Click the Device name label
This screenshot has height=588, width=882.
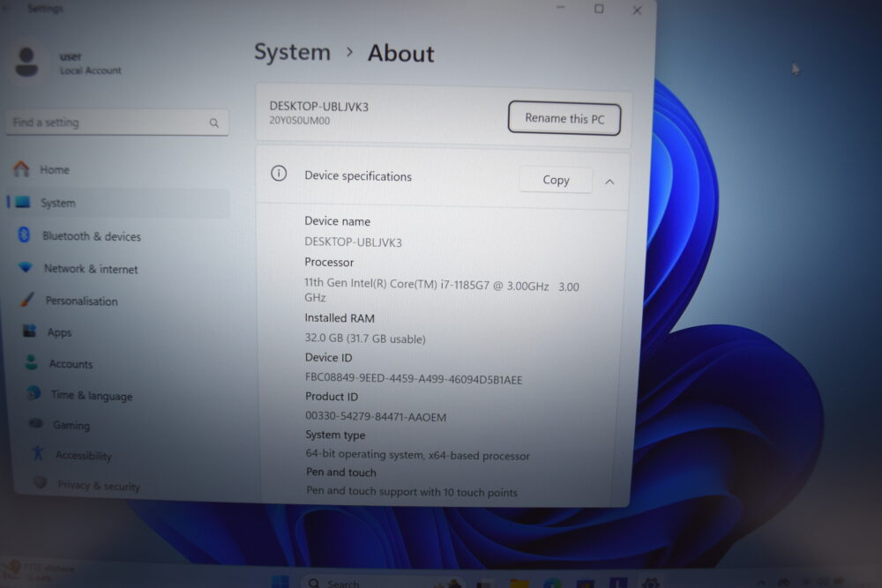(x=338, y=221)
